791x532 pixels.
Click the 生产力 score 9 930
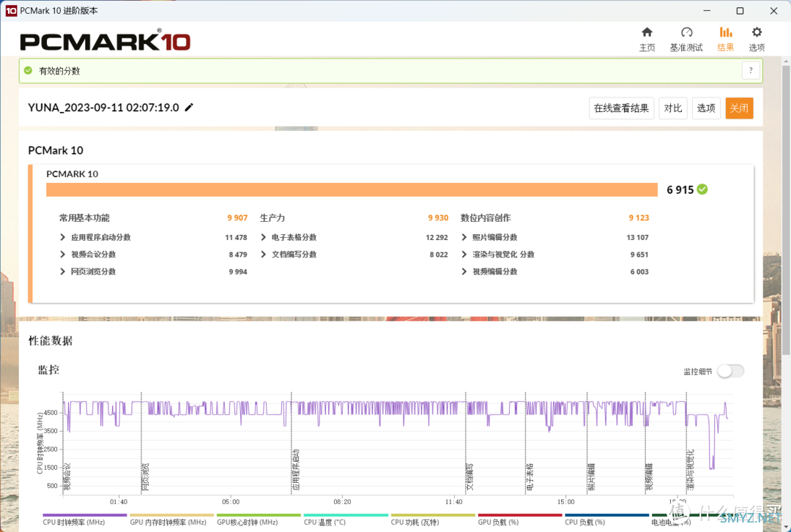coord(438,218)
